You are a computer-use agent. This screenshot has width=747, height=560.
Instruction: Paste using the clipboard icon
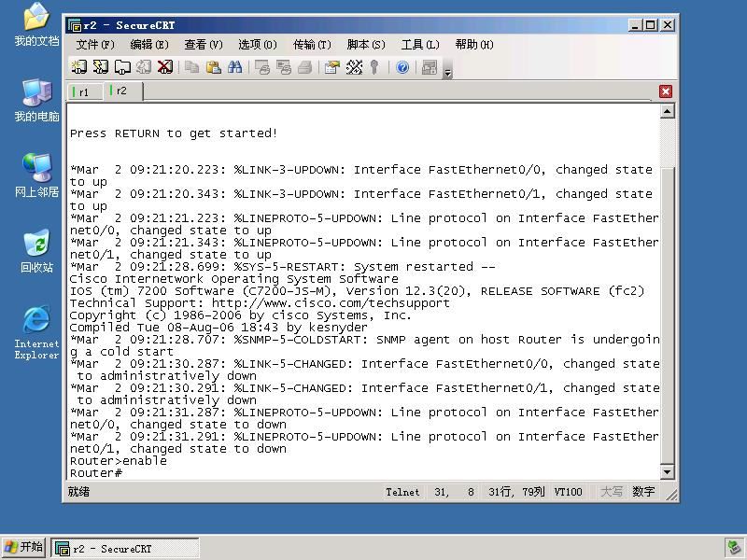click(214, 67)
